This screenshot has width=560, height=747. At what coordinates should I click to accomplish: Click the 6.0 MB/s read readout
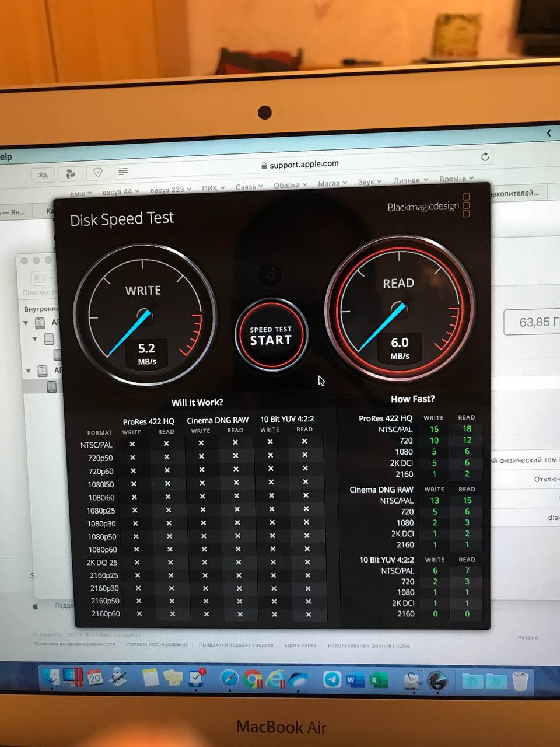pos(400,348)
